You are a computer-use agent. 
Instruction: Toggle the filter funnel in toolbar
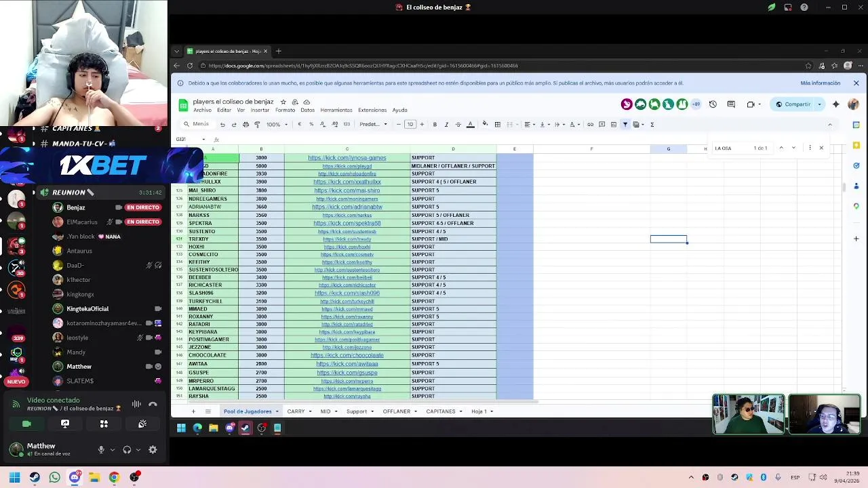[x=625, y=125]
